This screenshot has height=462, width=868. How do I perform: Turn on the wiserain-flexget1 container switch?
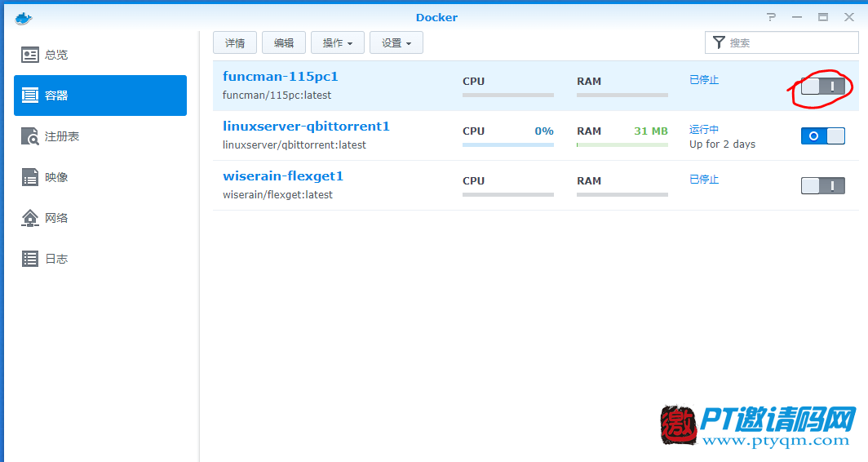[822, 185]
